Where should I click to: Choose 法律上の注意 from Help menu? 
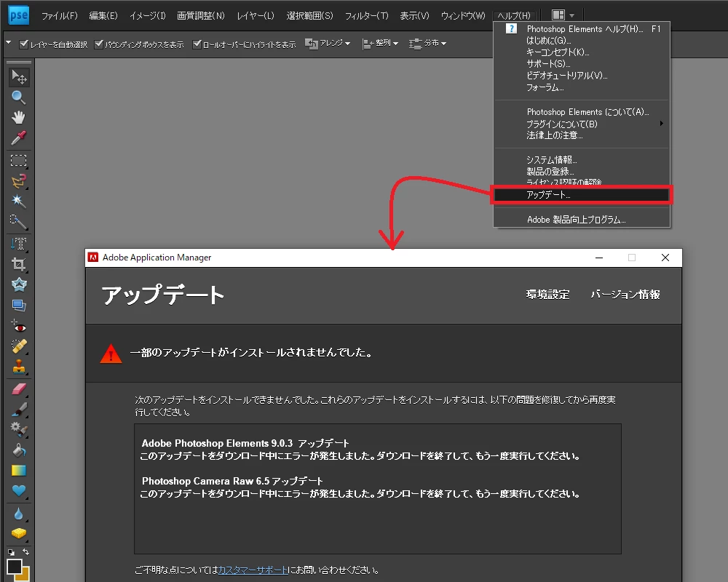582,135
